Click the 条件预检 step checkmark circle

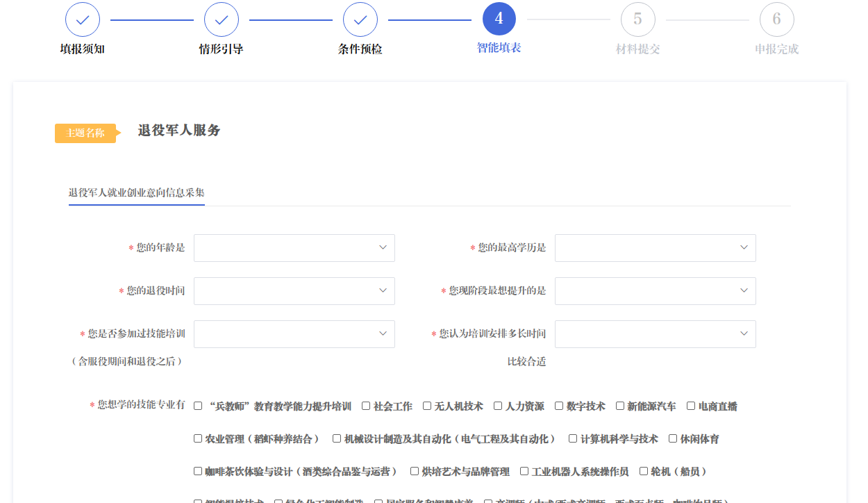click(360, 20)
